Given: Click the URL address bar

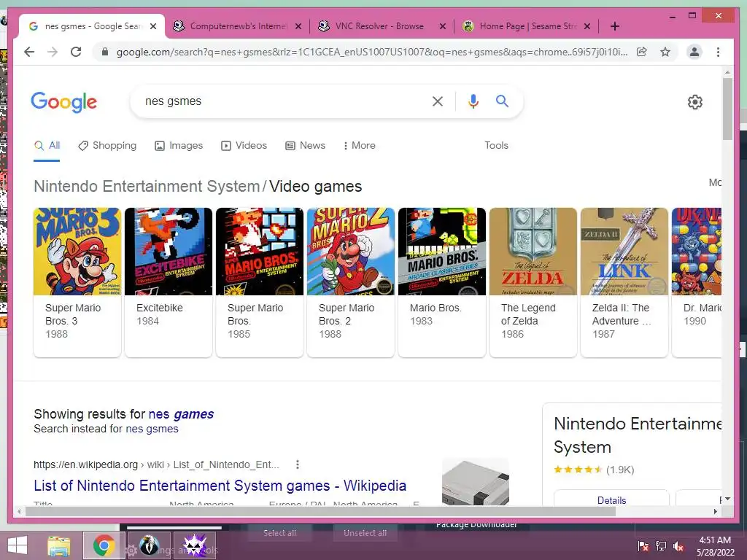Looking at the screenshot, I should click(x=371, y=52).
